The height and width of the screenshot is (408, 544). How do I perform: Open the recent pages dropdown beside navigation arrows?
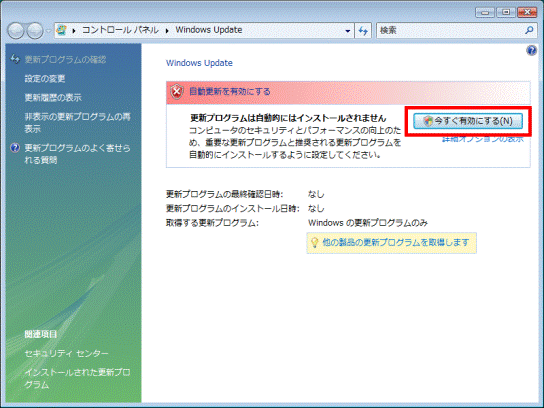(x=48, y=31)
